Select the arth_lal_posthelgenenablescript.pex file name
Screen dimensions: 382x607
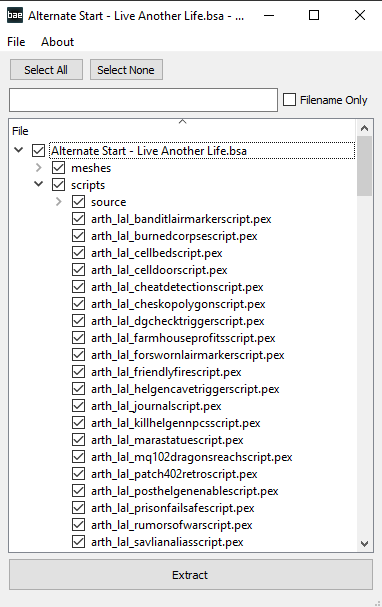tap(185, 491)
